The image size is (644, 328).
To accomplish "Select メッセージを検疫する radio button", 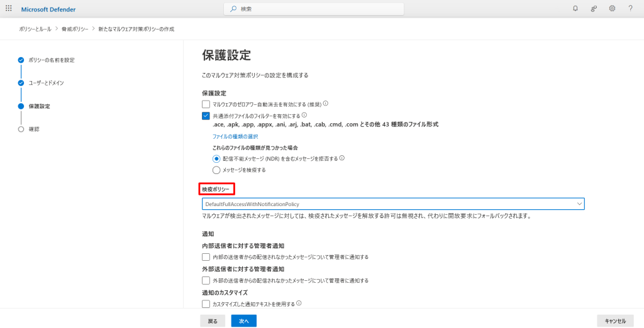I will [x=216, y=170].
